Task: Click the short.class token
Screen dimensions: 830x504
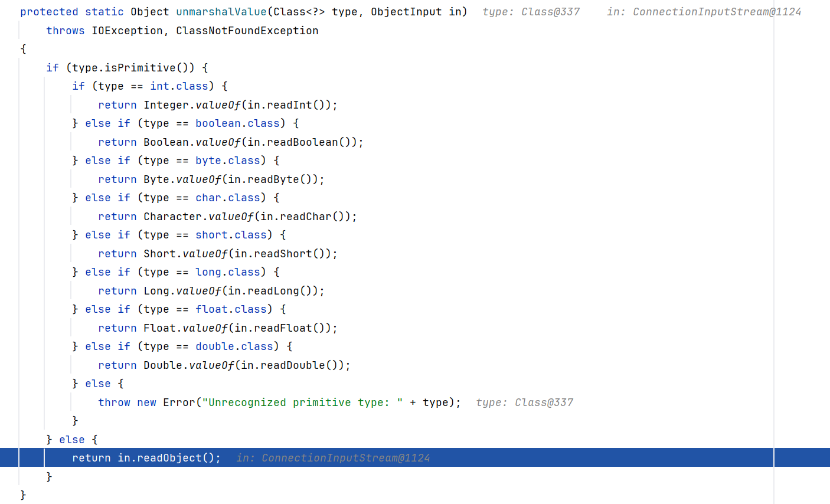Action: tap(231, 235)
